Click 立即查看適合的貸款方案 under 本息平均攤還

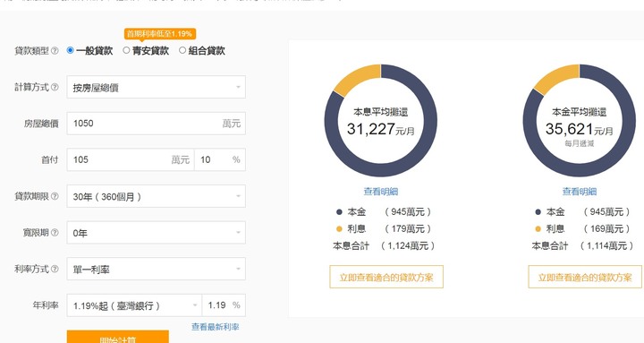[x=386, y=277]
